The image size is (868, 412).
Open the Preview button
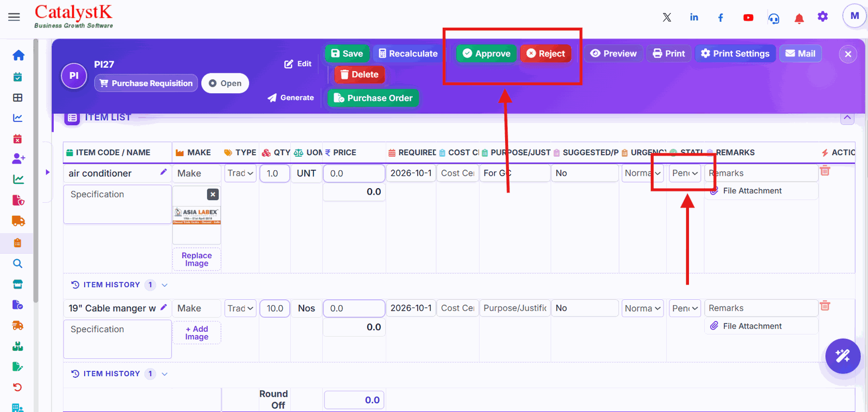(x=614, y=53)
